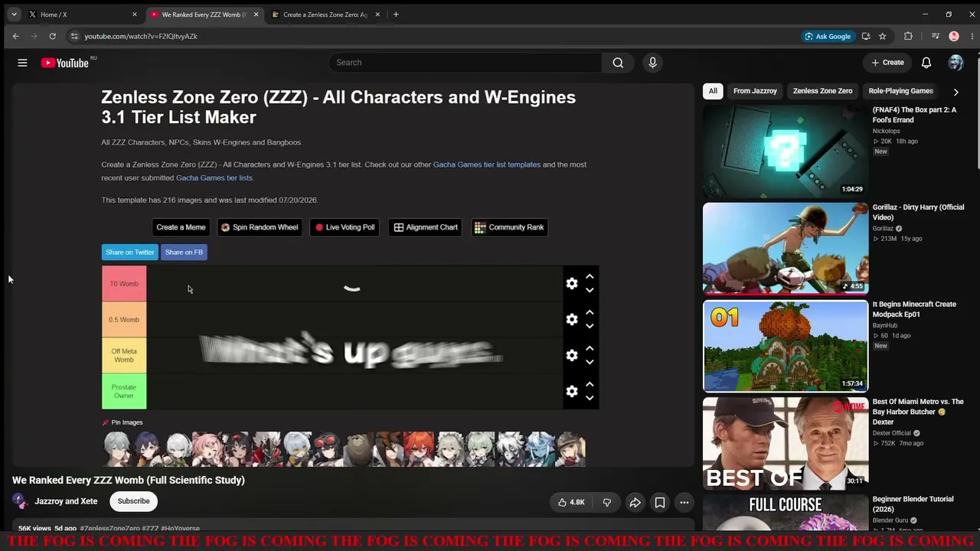Share the video with the arrow icon
The width and height of the screenshot is (980, 551).
pyautogui.click(x=635, y=503)
